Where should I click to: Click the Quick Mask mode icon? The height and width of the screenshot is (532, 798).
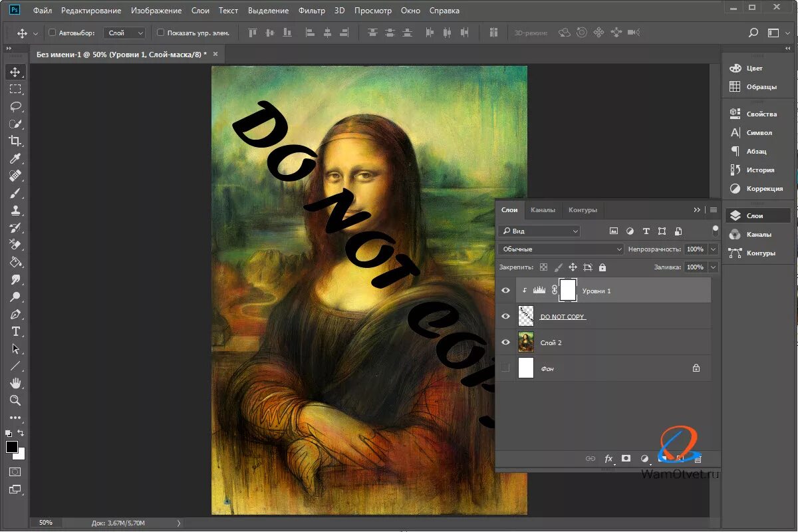15,471
